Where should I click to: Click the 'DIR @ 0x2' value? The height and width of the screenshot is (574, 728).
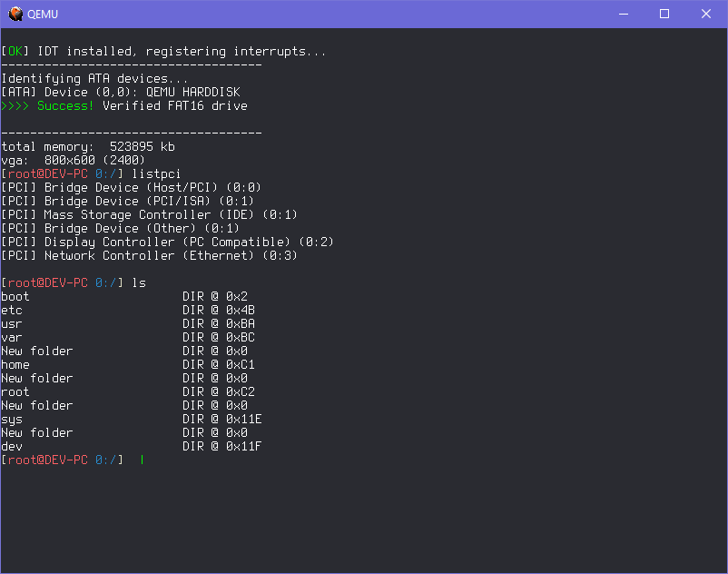coord(215,296)
